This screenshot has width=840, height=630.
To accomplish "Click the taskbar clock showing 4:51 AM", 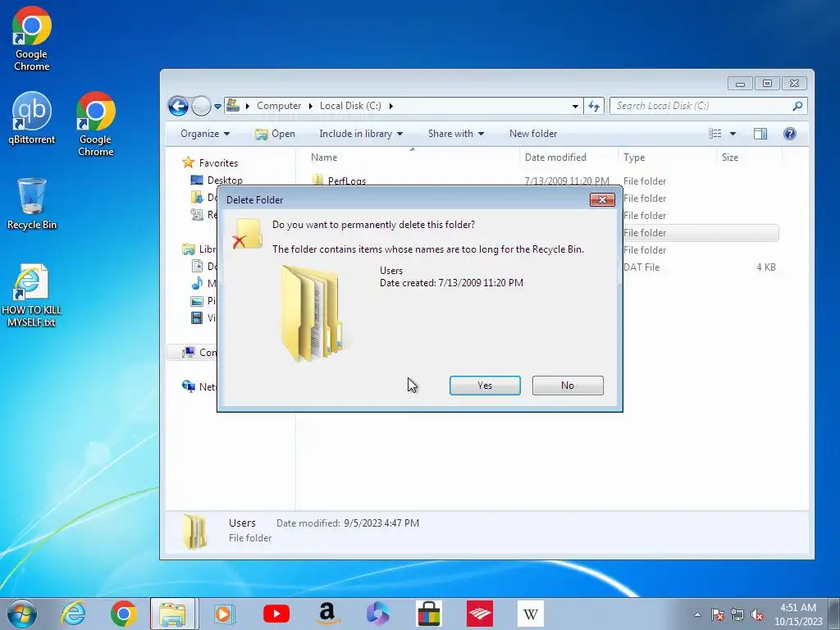I will (797, 614).
